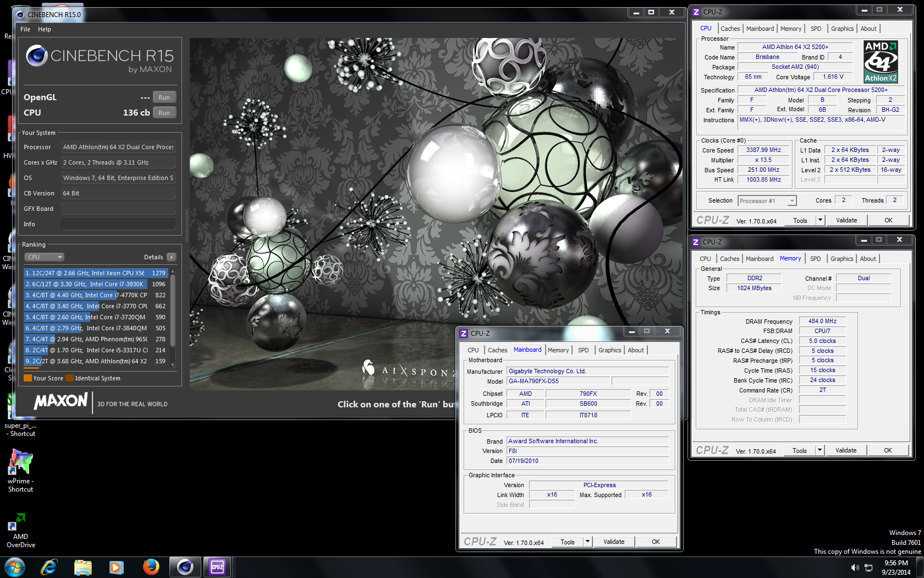Open Firefox from the taskbar
This screenshot has width=924, height=578.
(151, 567)
